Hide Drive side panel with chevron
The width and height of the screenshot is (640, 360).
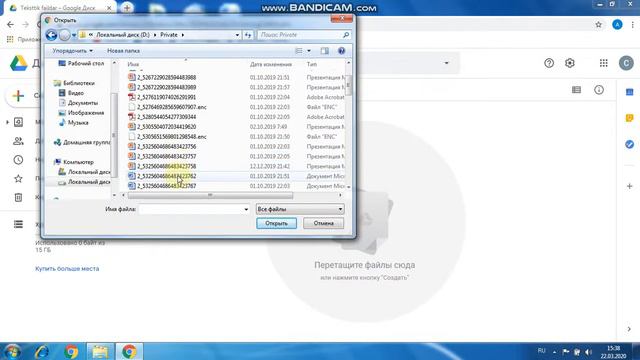pyautogui.click(x=629, y=329)
